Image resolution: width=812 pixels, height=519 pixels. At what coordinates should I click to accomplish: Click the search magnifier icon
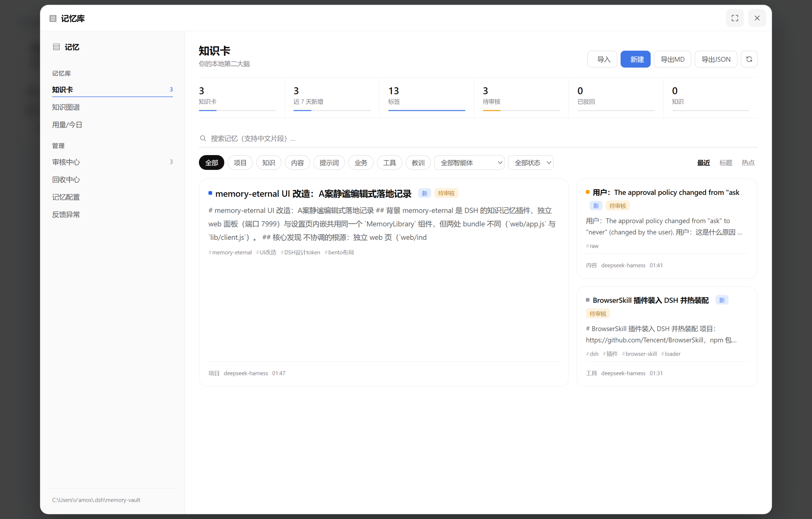[203, 138]
